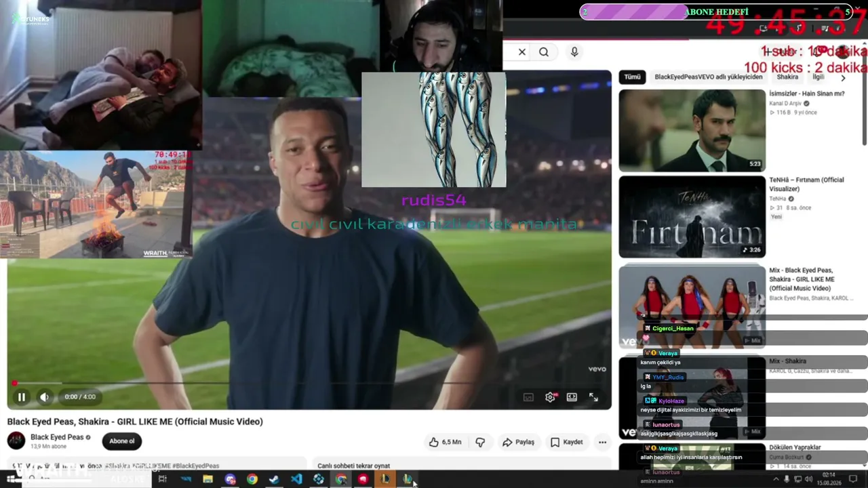Click the Dökülen Yapraklar video title
Image resolution: width=868 pixels, height=488 pixels.
coord(795,447)
